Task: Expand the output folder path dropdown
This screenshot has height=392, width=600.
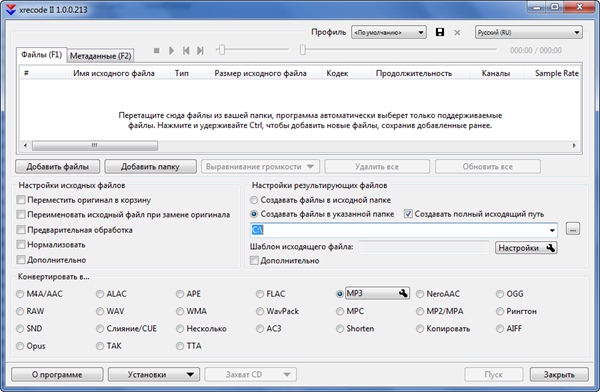Action: 552,230
